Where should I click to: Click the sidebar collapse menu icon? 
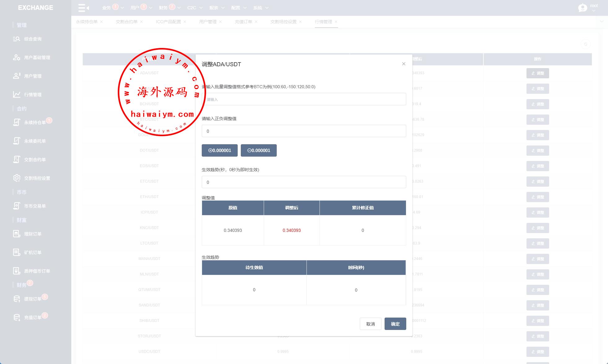(83, 8)
